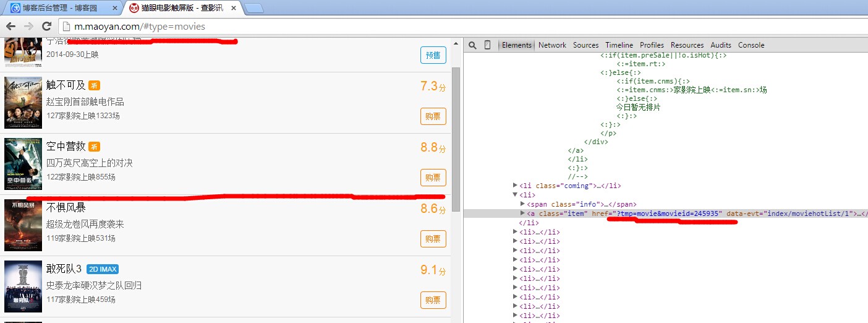The image size is (868, 323).
Task: Collapse the open li node above span info
Action: [x=516, y=195]
